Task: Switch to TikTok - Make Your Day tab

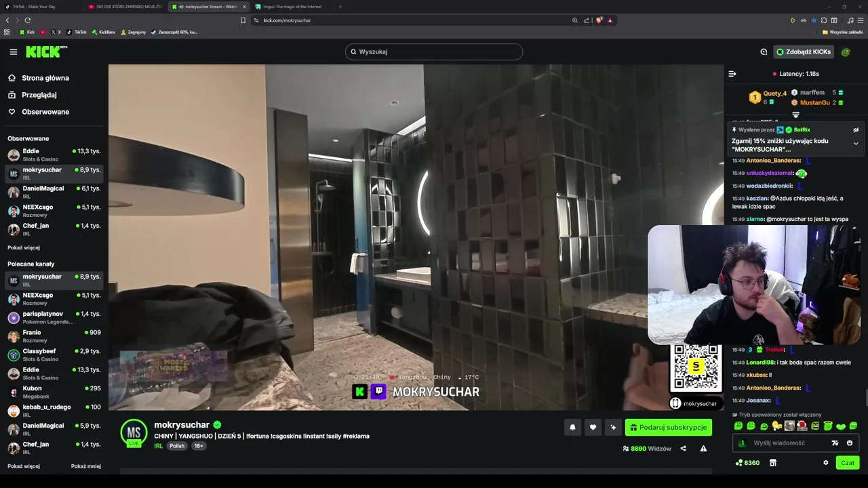Action: (42, 7)
